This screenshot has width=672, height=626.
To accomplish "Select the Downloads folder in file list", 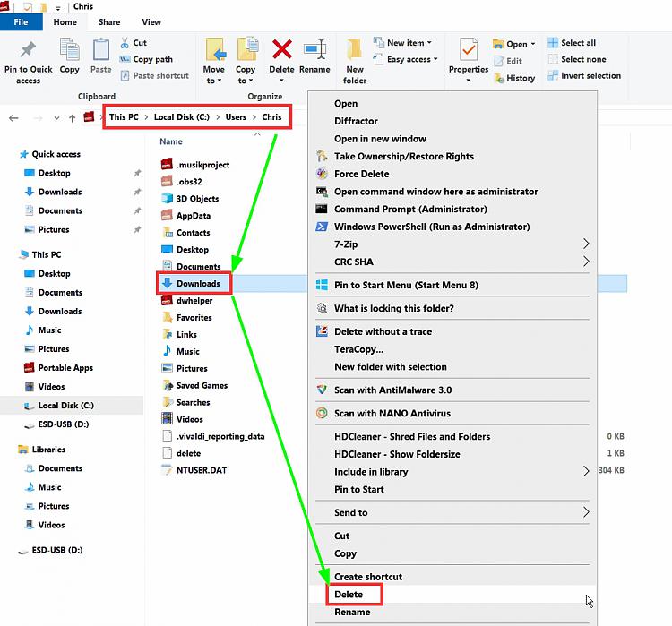I will [198, 283].
